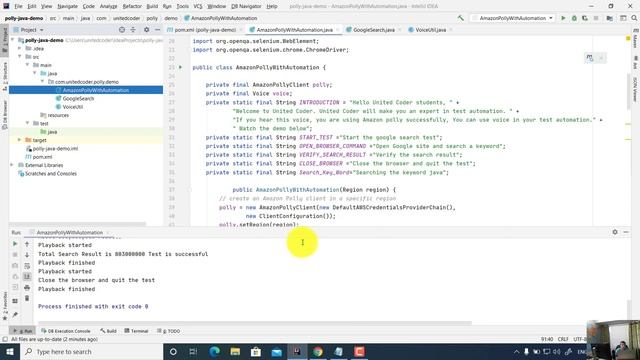Viewport: 640px width, 360px height.
Task: Select the resources folder
Action: tap(58, 115)
